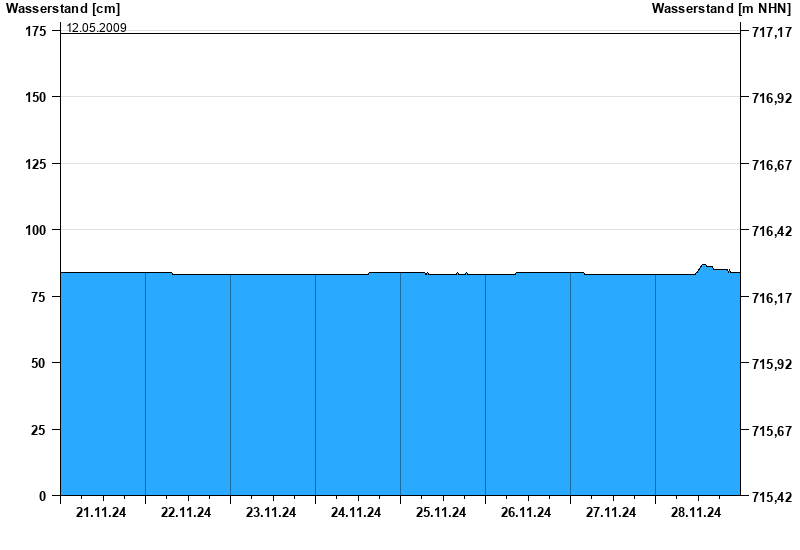Click the 716,67 value on right axis
Viewport: 800px width, 550px height.
(772, 165)
